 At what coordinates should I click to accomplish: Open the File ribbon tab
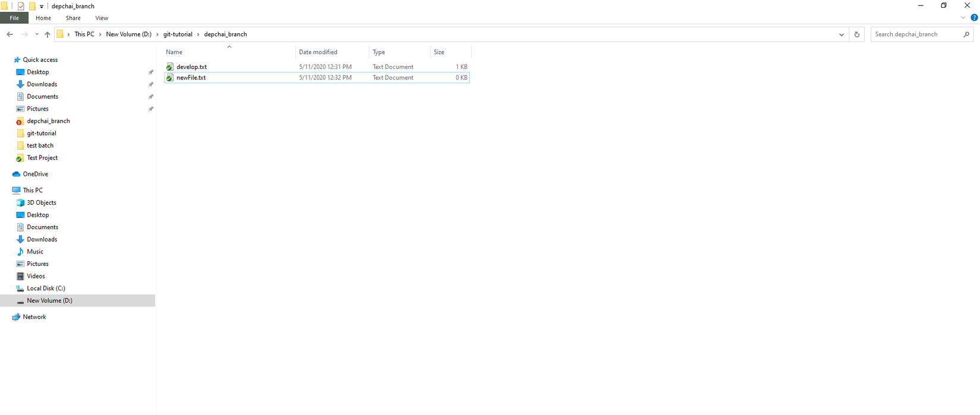(14, 18)
